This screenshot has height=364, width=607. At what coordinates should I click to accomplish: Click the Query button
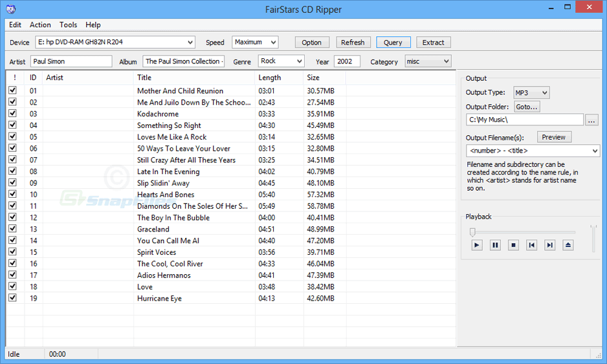(393, 43)
